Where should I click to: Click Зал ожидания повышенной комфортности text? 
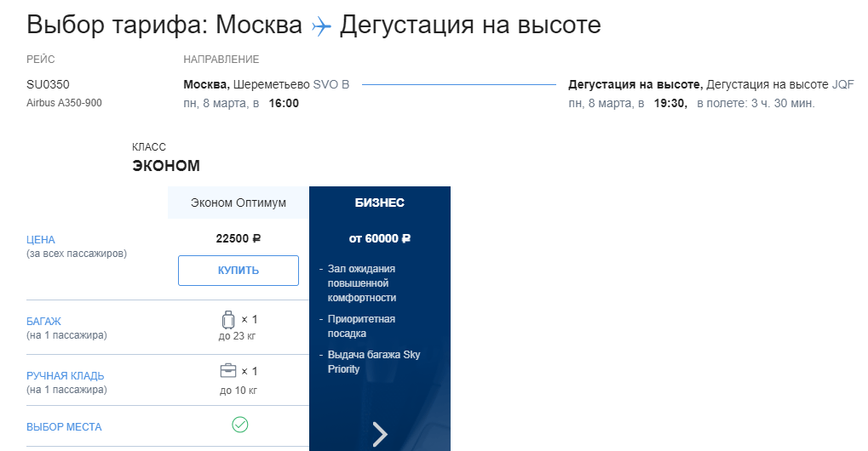coord(361,283)
